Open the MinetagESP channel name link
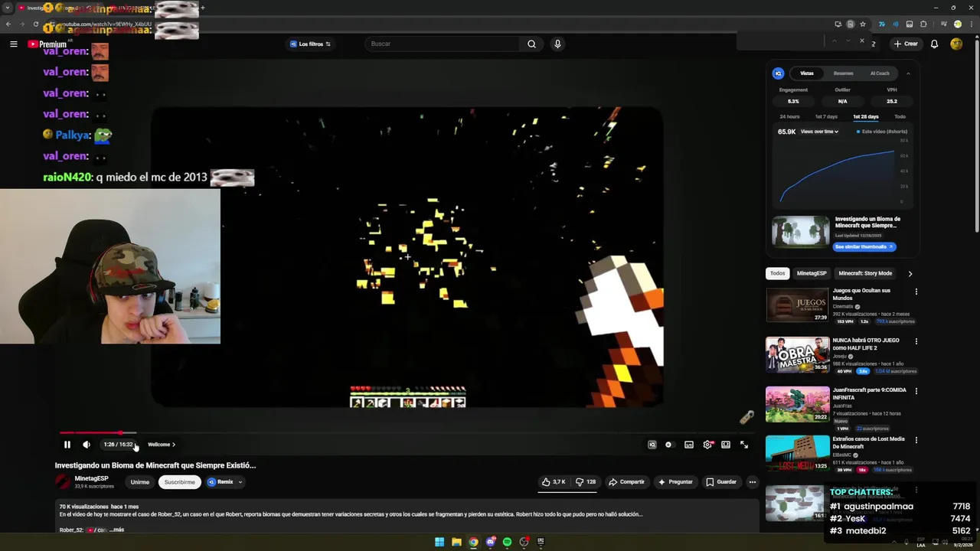The height and width of the screenshot is (551, 980). [91, 478]
